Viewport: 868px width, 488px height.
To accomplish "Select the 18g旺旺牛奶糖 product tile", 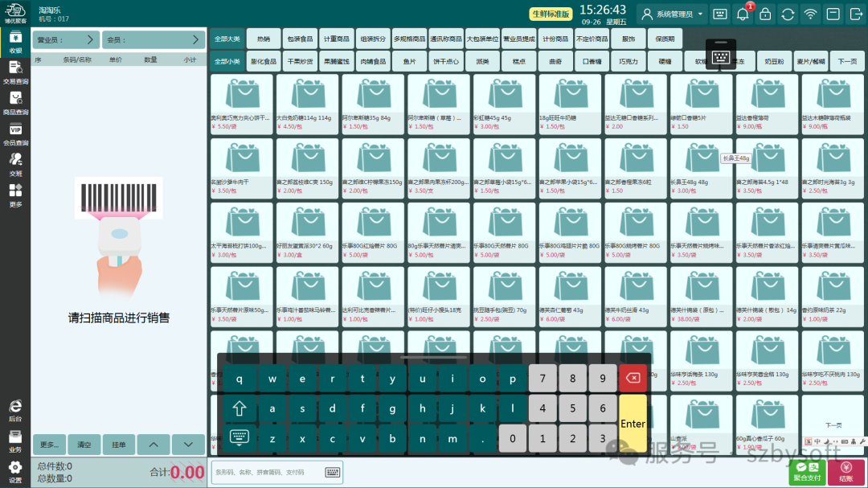I will pos(570,105).
